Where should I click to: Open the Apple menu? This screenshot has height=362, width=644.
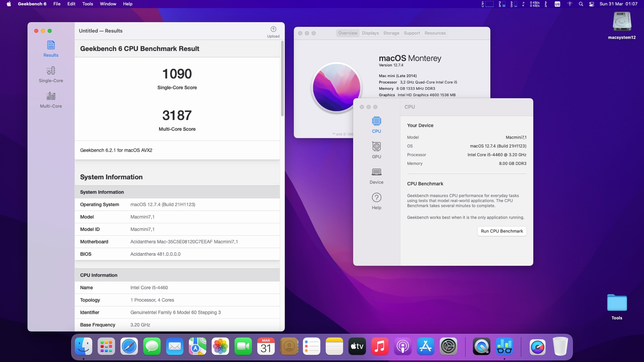click(x=9, y=4)
